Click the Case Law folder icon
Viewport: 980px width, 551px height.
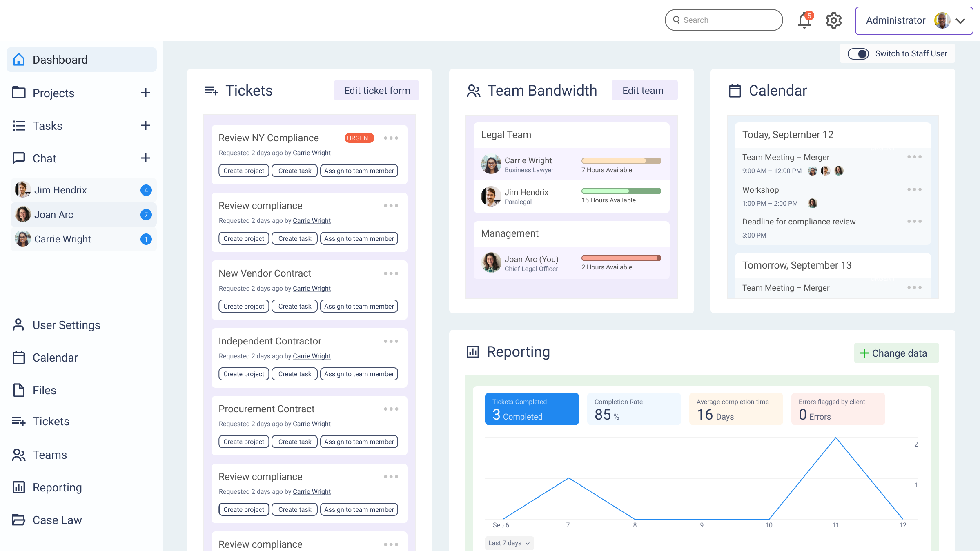(19, 520)
